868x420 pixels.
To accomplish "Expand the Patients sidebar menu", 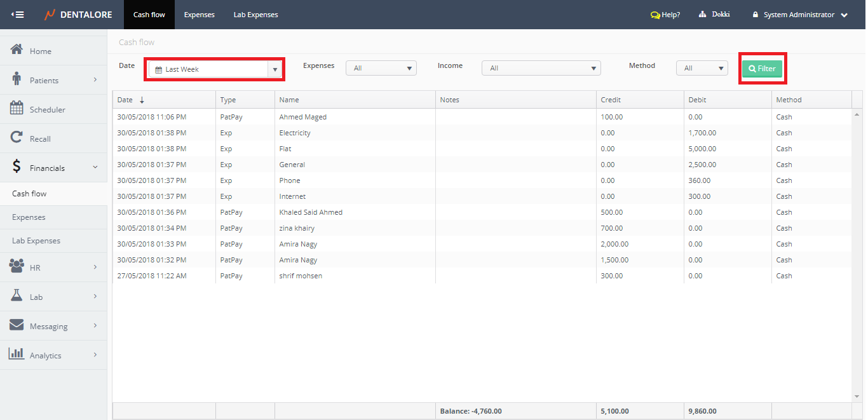I will (x=53, y=80).
